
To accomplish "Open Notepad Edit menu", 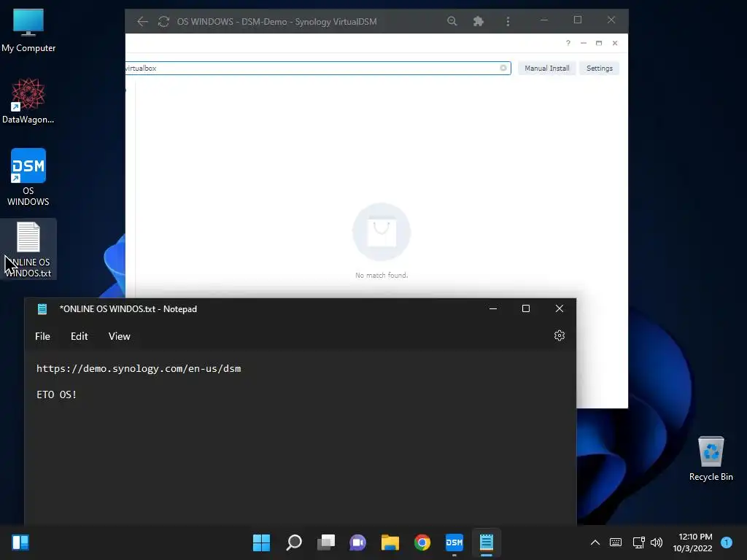I will [x=79, y=336].
